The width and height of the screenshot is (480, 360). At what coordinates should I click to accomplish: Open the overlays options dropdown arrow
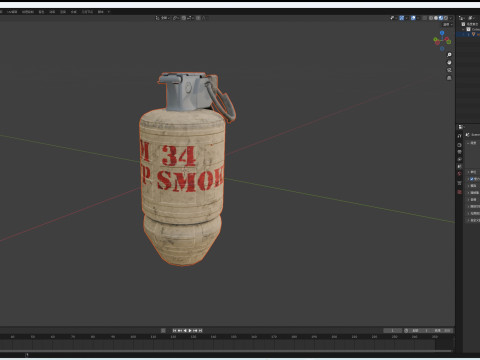[418, 18]
